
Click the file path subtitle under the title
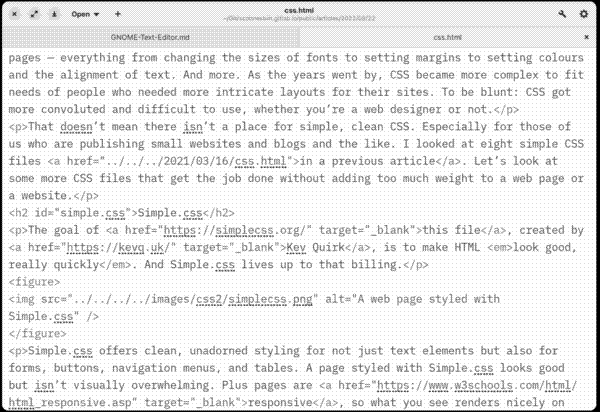point(299,18)
